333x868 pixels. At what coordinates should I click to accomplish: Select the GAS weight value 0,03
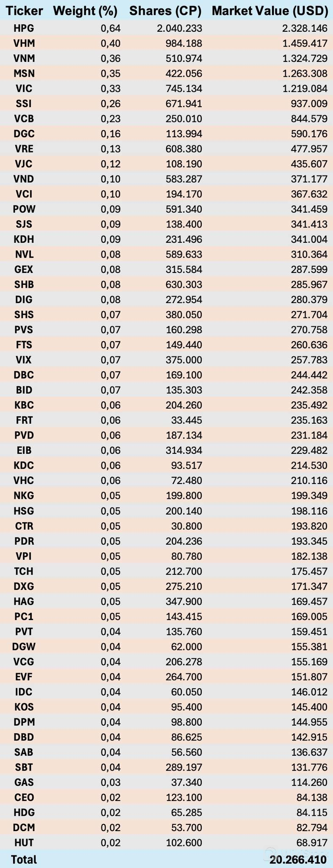point(111,782)
